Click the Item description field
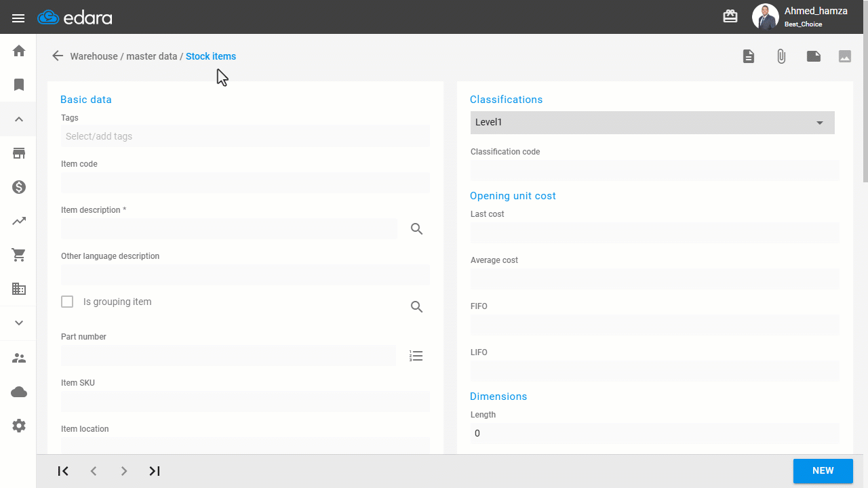The width and height of the screenshot is (868, 488). point(229,228)
